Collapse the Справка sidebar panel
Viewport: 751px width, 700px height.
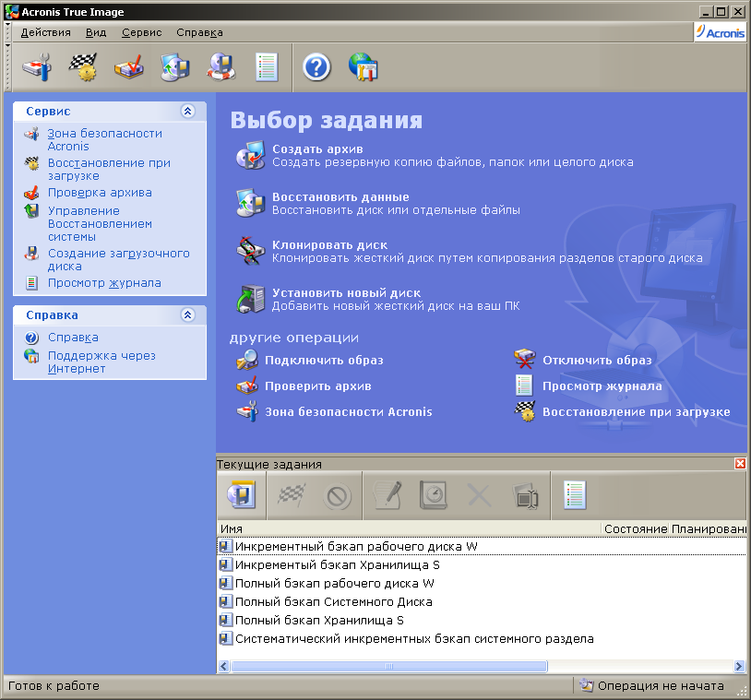pyautogui.click(x=188, y=315)
